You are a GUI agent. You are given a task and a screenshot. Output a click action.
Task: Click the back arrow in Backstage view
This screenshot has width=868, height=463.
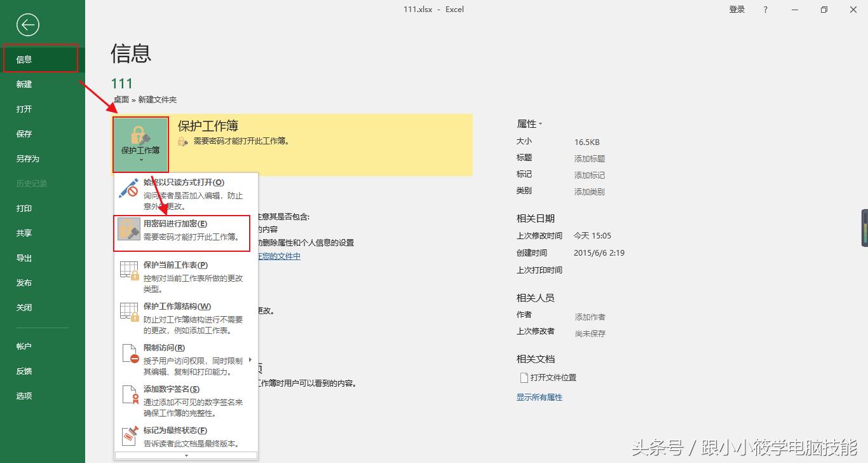(x=27, y=25)
